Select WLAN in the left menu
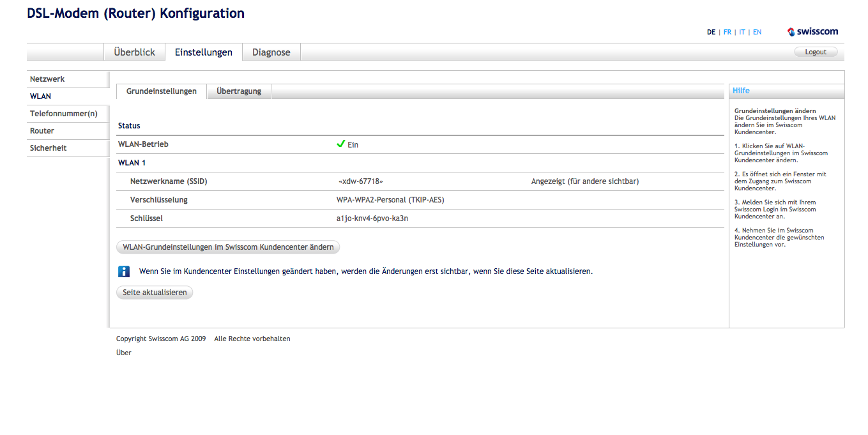 coord(41,96)
